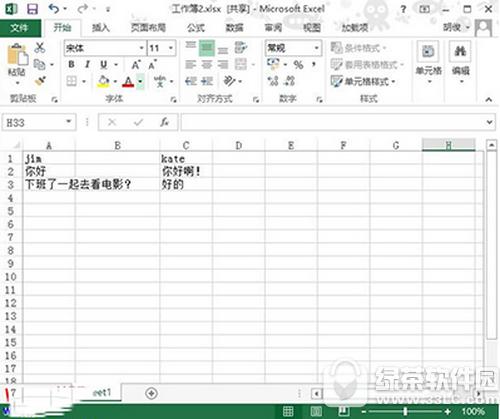Increase the font size

click(x=136, y=64)
